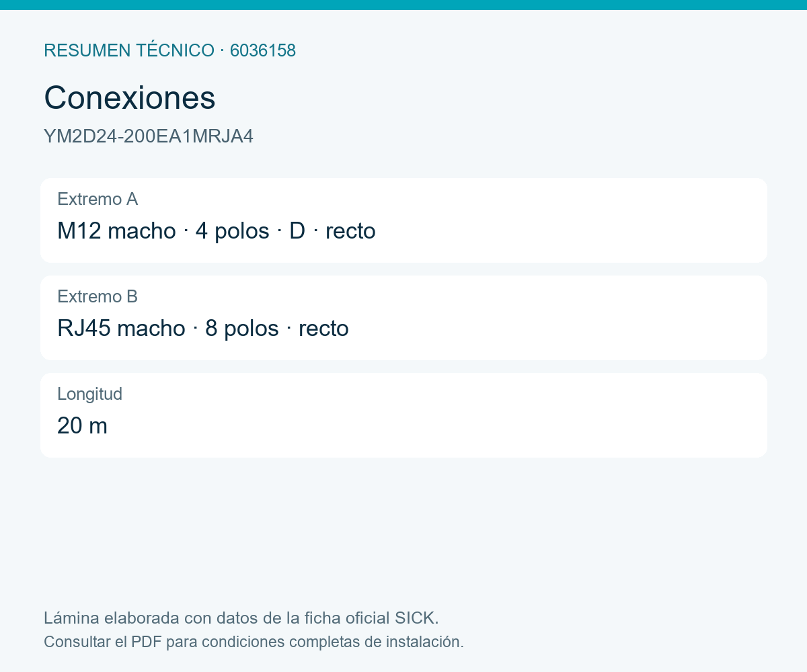Image resolution: width=807 pixels, height=672 pixels.
Task: Select the M12 macho text
Action: (x=116, y=231)
